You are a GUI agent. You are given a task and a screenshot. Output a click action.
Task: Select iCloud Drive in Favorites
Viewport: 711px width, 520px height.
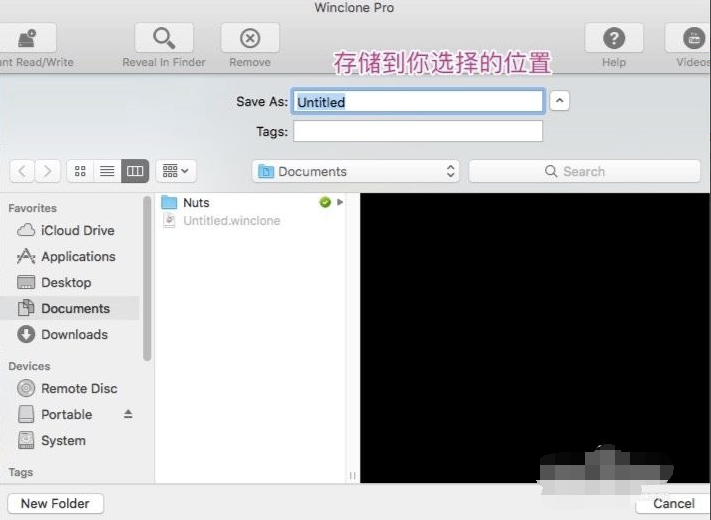(70, 230)
